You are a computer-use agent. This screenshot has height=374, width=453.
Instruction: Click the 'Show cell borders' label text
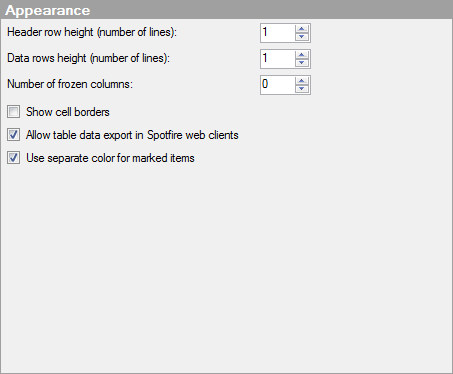68,112
